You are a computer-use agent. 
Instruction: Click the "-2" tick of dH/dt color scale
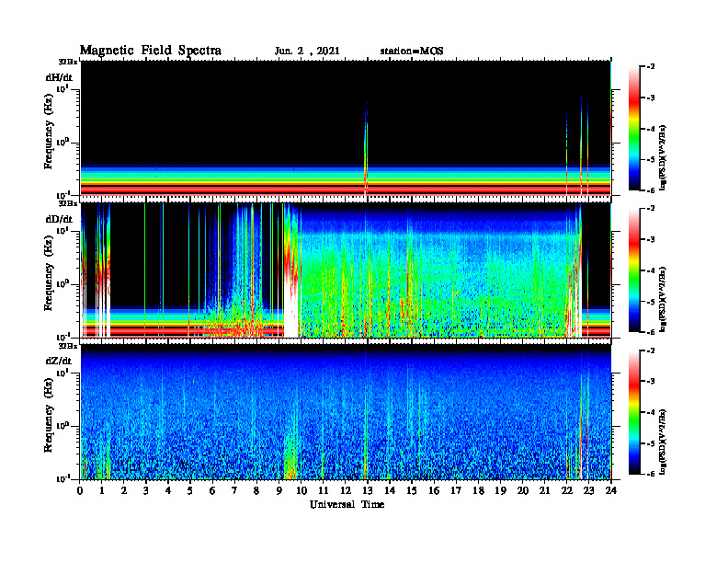(652, 67)
